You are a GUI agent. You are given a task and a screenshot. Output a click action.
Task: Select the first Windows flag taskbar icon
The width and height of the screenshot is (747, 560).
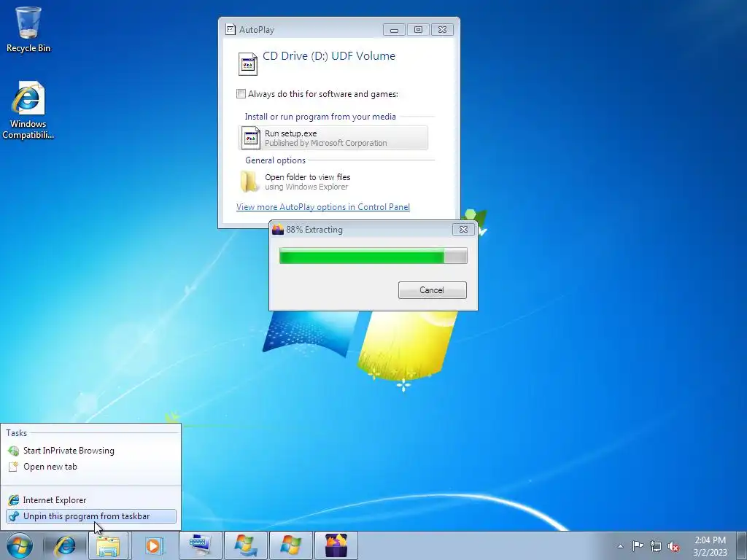[x=245, y=545]
